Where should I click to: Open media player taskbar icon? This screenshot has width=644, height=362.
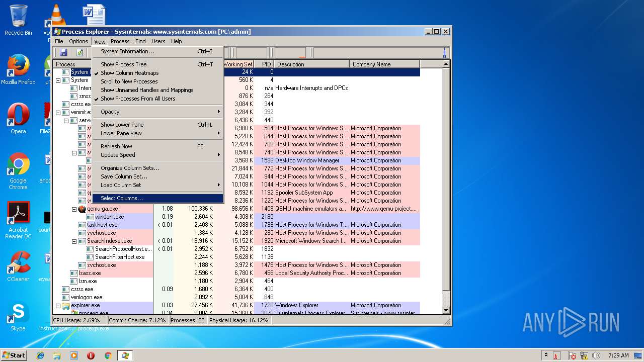click(74, 355)
